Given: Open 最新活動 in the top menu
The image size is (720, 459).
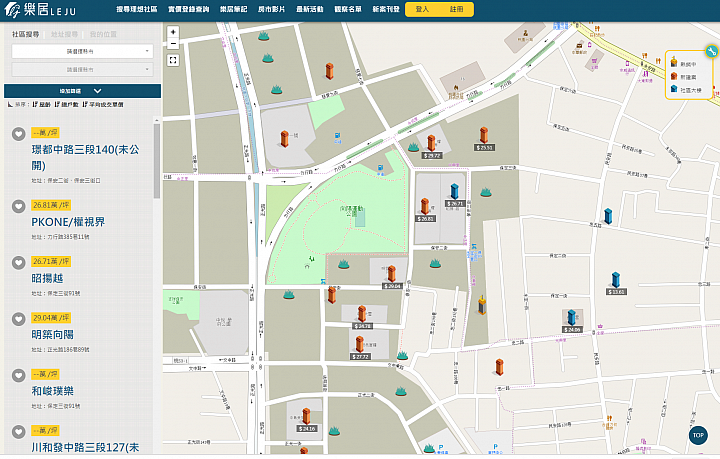Looking at the screenshot, I should (310, 9).
